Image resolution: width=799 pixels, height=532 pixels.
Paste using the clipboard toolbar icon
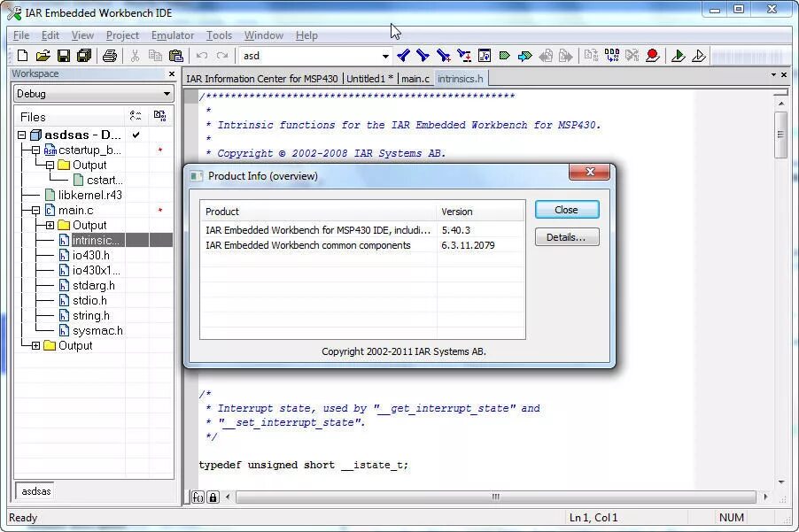(175, 56)
